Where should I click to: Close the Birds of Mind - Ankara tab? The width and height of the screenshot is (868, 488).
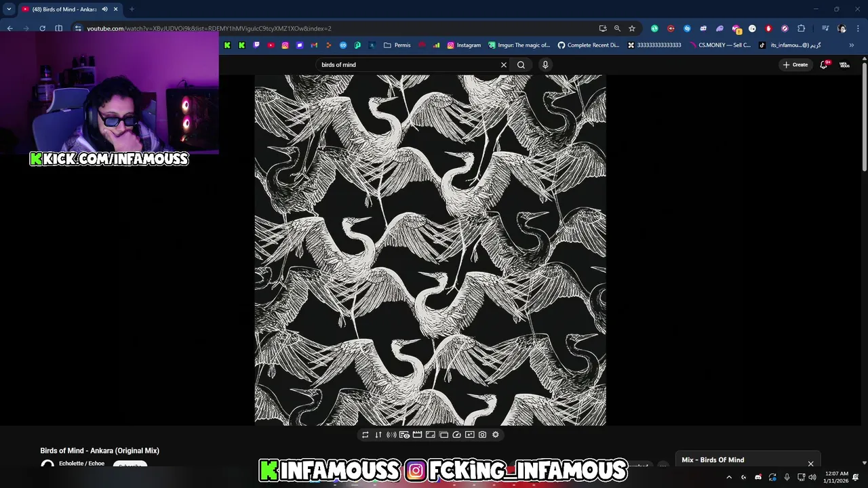click(115, 9)
